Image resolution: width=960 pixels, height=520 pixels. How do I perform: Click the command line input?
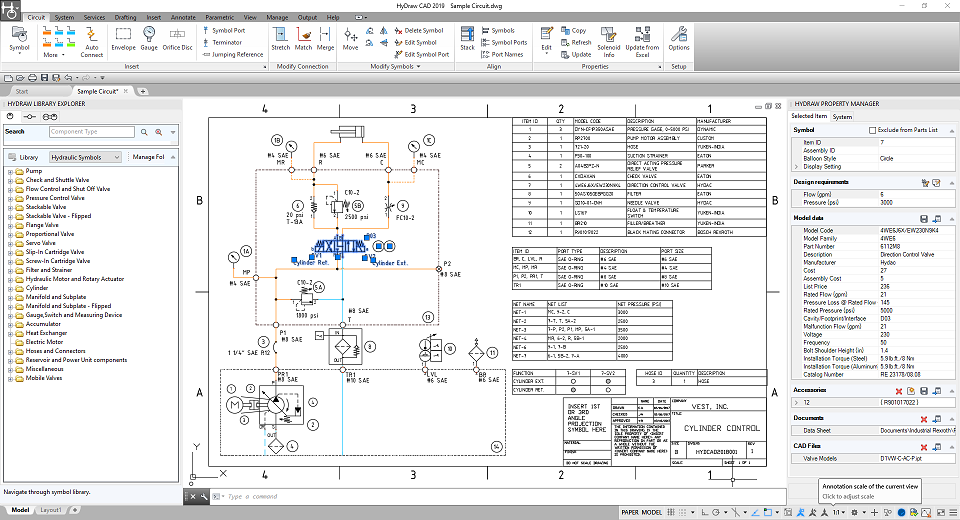coord(502,497)
